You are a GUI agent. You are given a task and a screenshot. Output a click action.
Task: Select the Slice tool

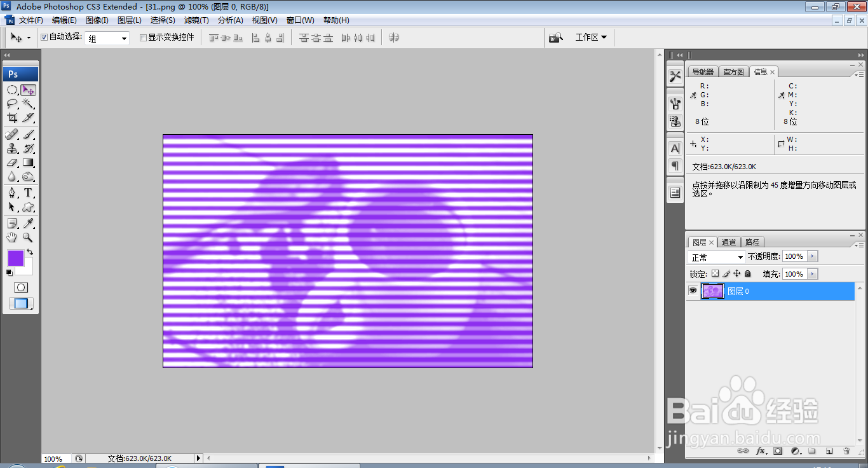tap(28, 118)
